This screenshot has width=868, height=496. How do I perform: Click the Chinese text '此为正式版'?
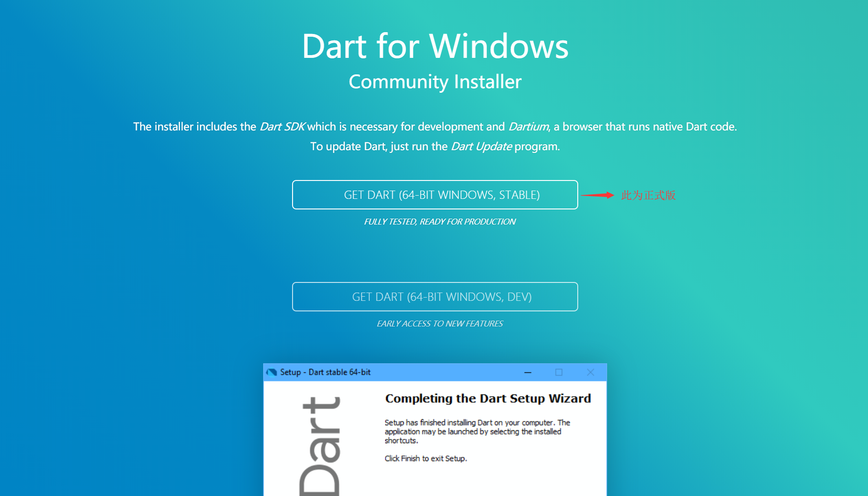point(647,195)
